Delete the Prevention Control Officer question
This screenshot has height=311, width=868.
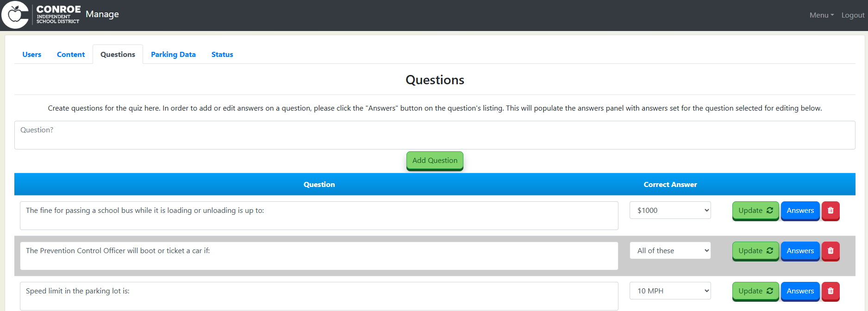[x=831, y=251]
